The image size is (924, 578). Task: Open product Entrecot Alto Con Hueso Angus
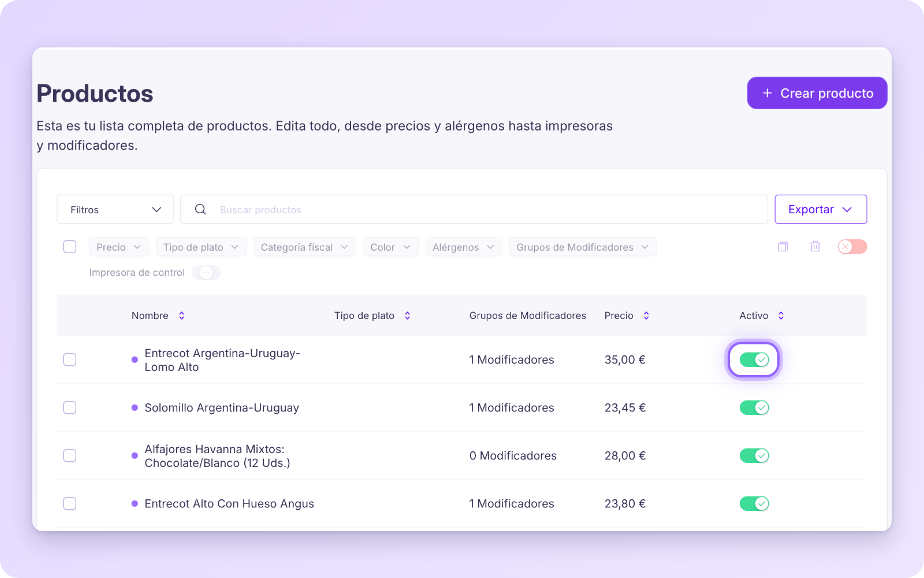[229, 503]
